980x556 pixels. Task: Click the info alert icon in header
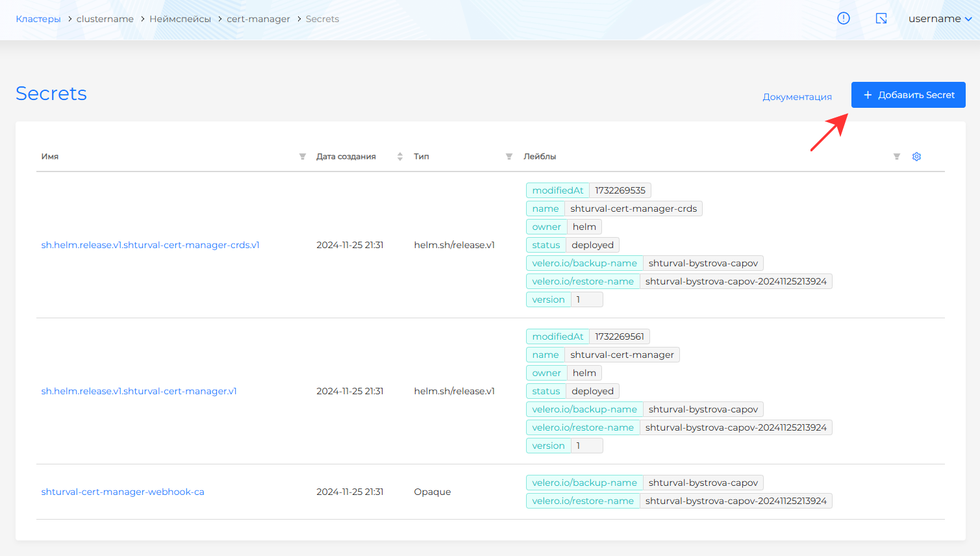843,18
